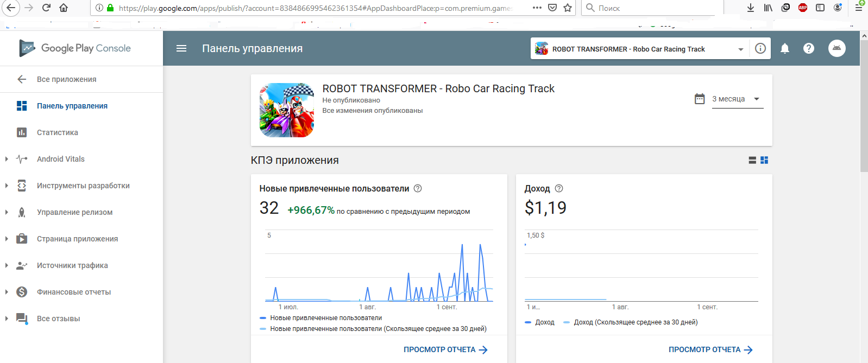
Task: Click the +966,67% change value
Action: point(311,210)
